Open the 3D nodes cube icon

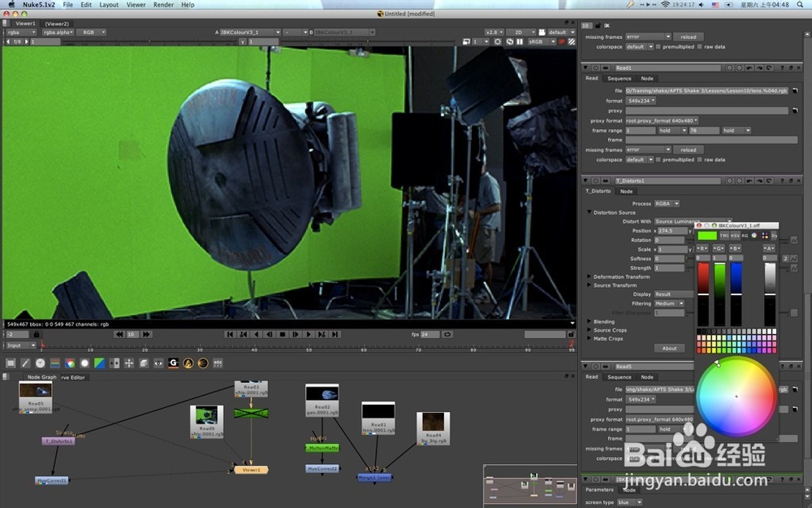coord(144,363)
